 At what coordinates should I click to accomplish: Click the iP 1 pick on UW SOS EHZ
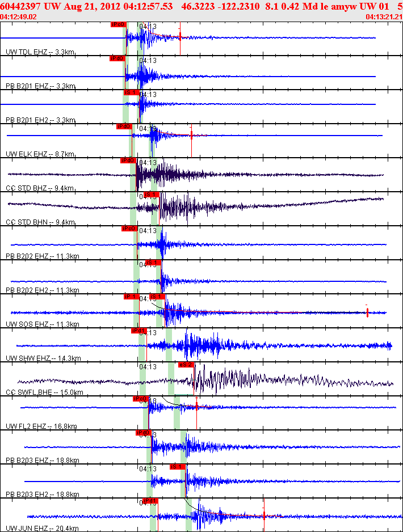pyautogui.click(x=131, y=297)
